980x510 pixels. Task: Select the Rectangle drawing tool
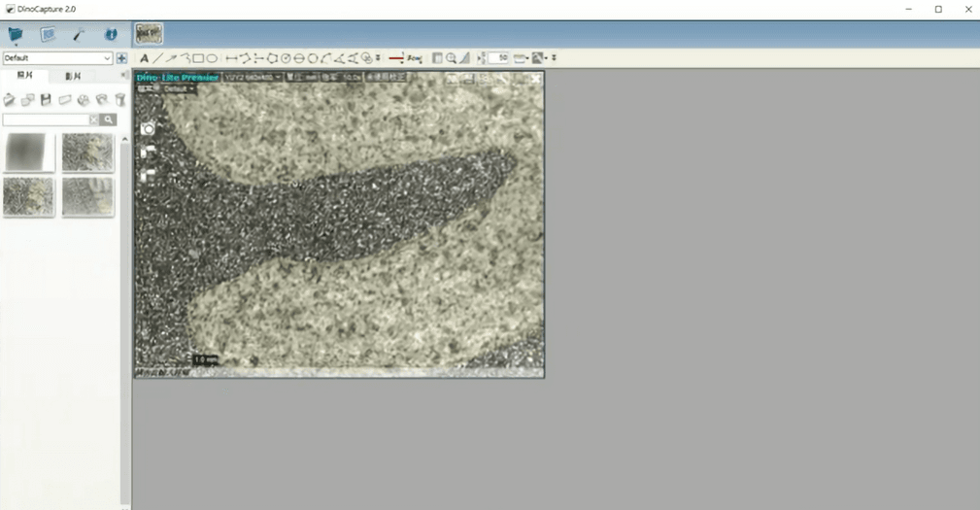[198, 58]
